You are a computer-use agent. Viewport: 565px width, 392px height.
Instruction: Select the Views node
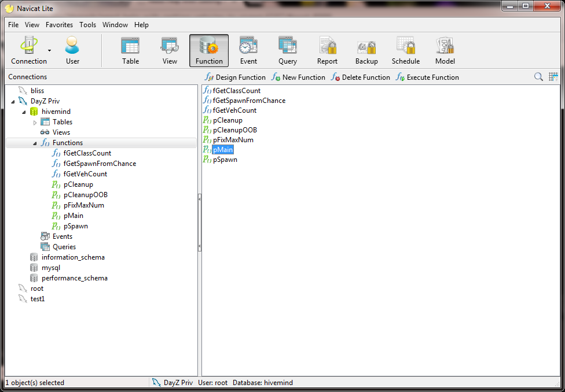click(x=61, y=132)
